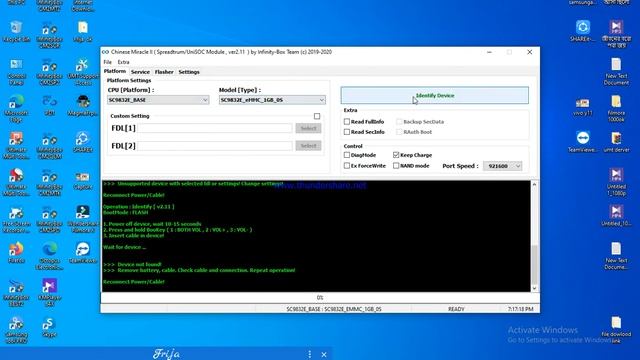The height and width of the screenshot is (360, 640).
Task: Expand the Model [Type] dropdown
Action: [272, 100]
